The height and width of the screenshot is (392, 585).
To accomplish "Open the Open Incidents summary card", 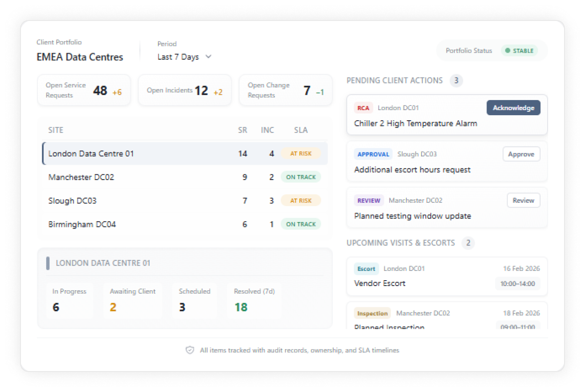I will coord(184,90).
